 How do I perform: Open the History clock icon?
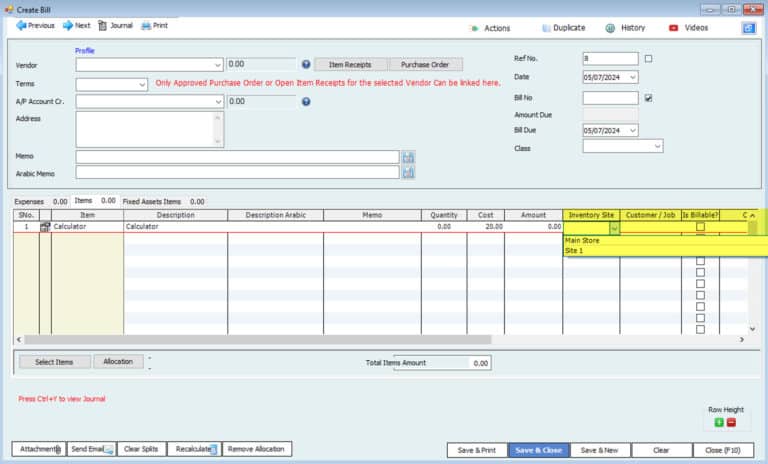pyautogui.click(x=610, y=28)
